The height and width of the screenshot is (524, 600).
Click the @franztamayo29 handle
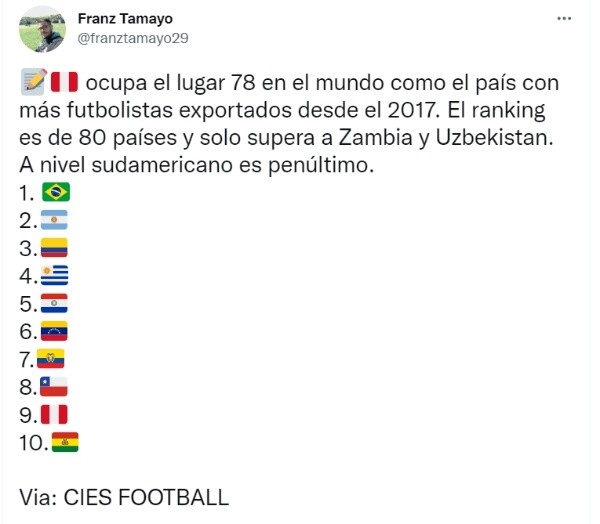[132, 38]
